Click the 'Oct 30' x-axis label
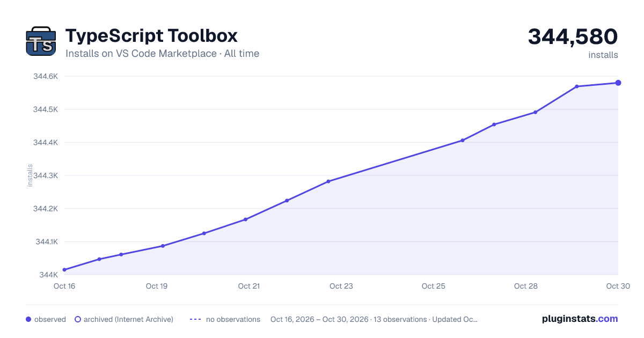Image resolution: width=644 pixels, height=338 pixels. coord(618,286)
